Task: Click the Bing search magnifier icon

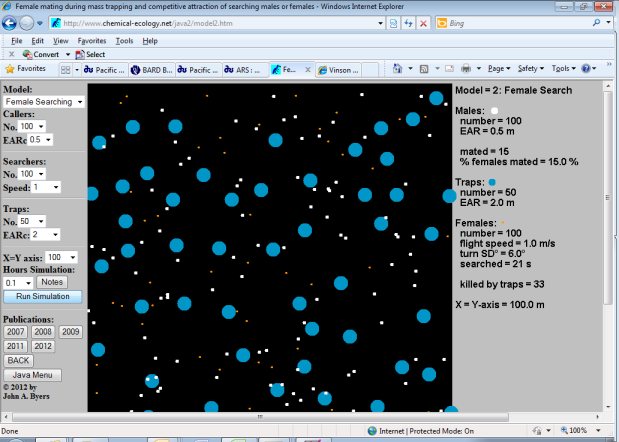Action: click(x=596, y=23)
